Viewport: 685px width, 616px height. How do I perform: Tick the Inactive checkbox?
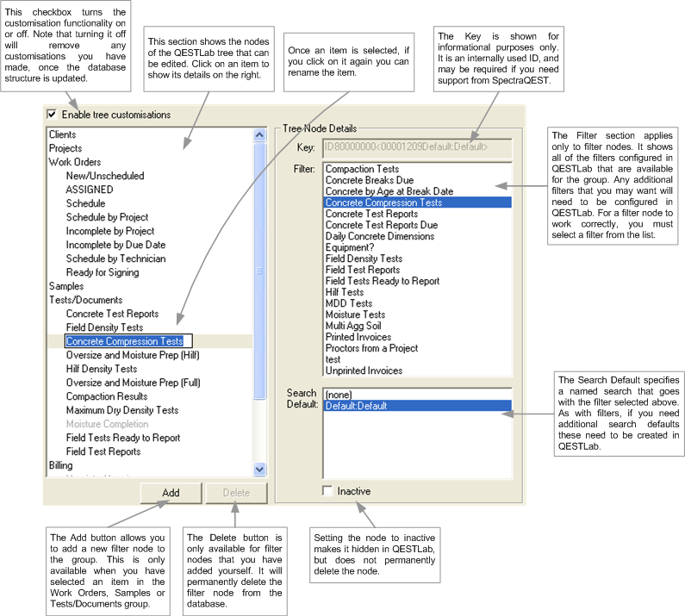tap(328, 491)
